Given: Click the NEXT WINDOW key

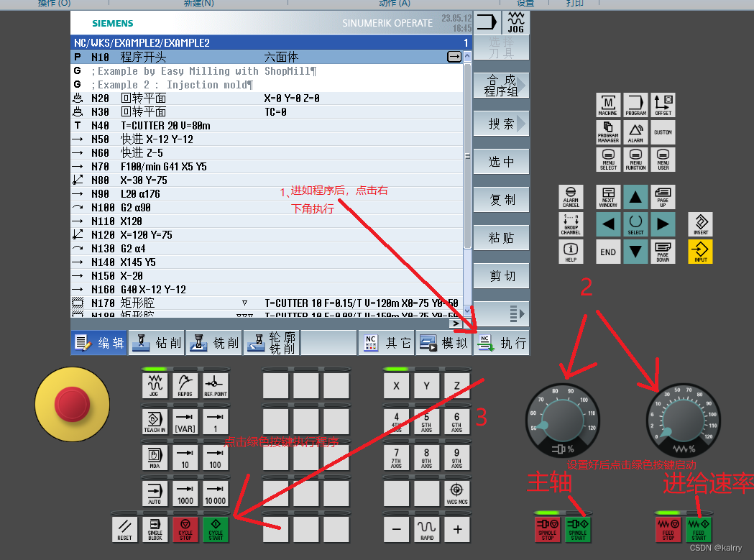Looking at the screenshot, I should pos(608,197).
